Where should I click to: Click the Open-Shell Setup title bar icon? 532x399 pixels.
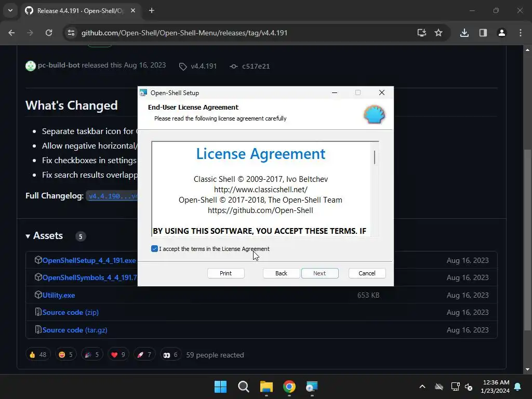(143, 92)
